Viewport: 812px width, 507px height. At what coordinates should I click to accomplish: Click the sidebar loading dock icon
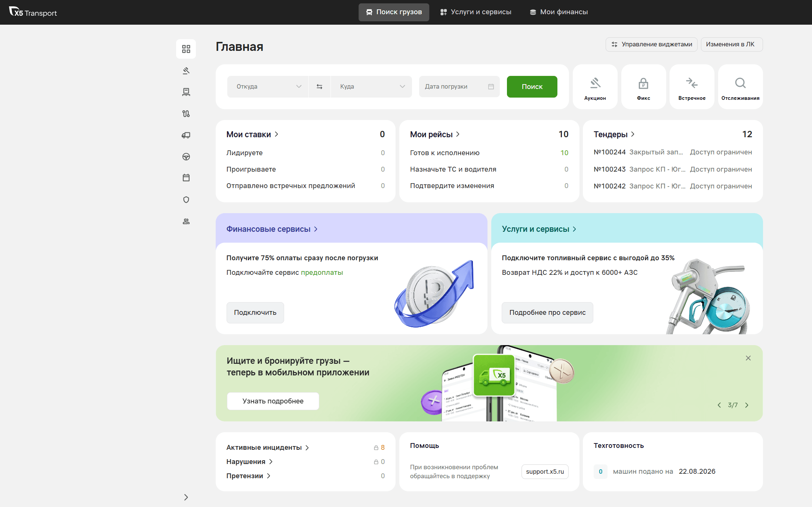click(x=186, y=92)
